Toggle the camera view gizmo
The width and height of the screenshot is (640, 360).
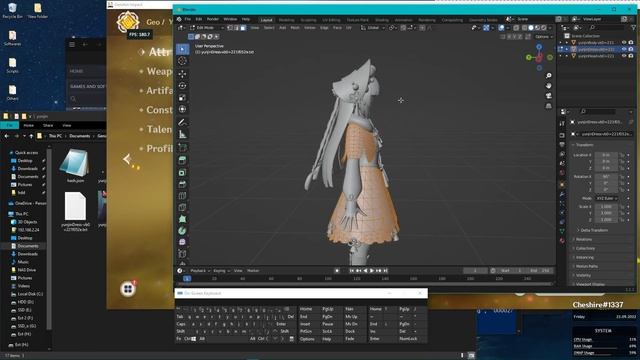[x=549, y=96]
